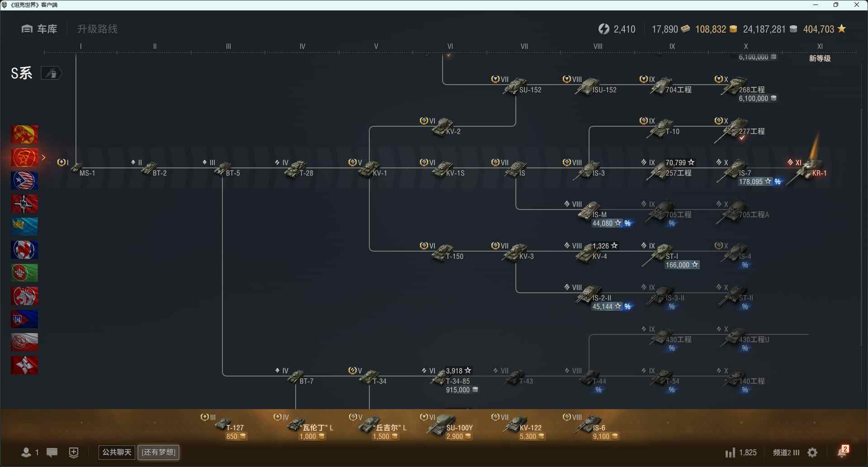Switch to the red lion nation flag
This screenshot has width=868, height=467.
coord(24,296)
